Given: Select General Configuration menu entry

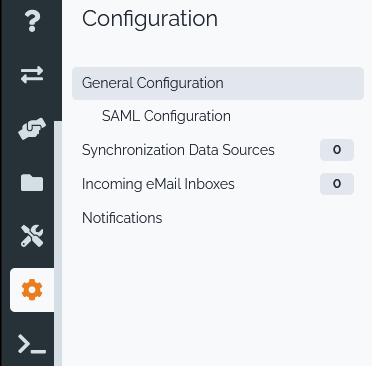Looking at the screenshot, I should (x=218, y=83).
